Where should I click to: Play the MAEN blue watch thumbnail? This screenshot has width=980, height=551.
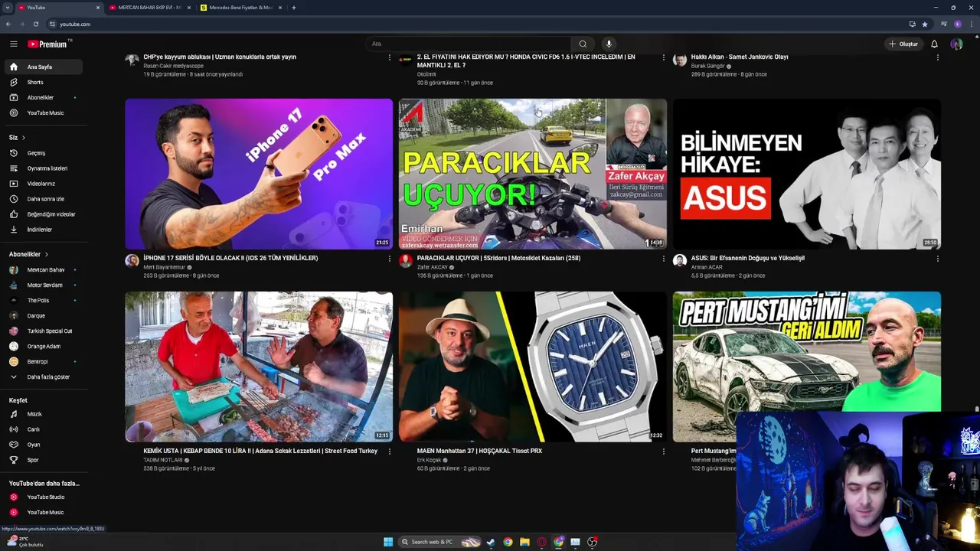pyautogui.click(x=533, y=367)
